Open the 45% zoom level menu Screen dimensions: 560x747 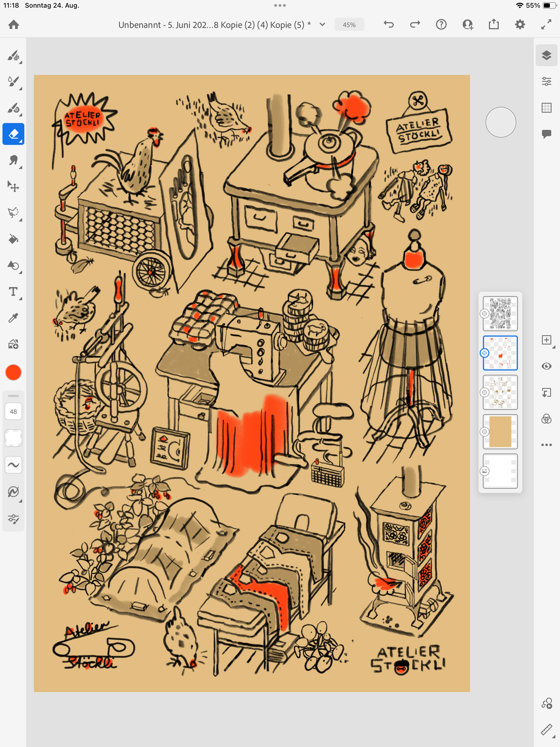pyautogui.click(x=349, y=25)
